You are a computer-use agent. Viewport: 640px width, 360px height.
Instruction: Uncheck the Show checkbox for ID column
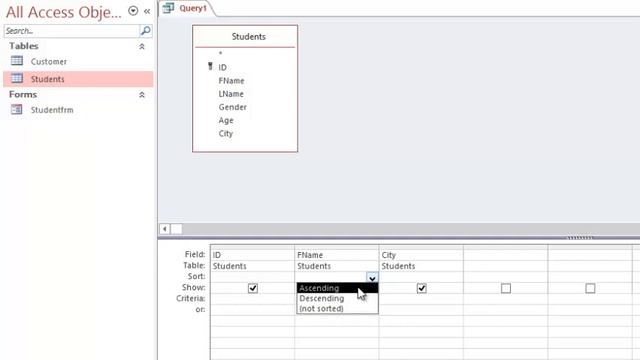(253, 288)
